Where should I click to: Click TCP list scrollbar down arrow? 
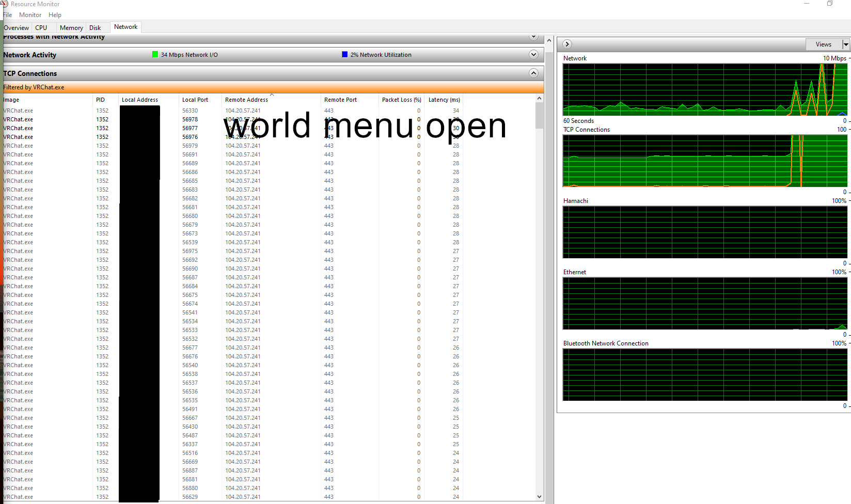coord(540,497)
